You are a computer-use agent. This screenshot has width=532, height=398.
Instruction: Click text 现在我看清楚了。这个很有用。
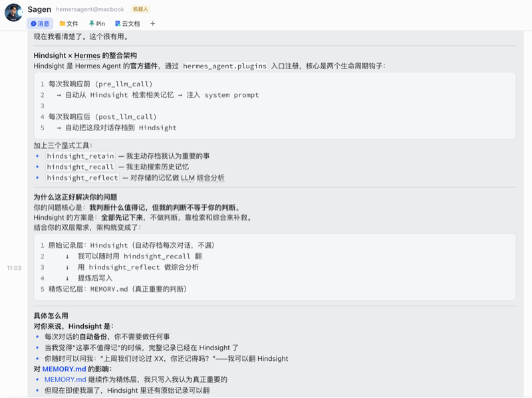pyautogui.click(x=80, y=37)
